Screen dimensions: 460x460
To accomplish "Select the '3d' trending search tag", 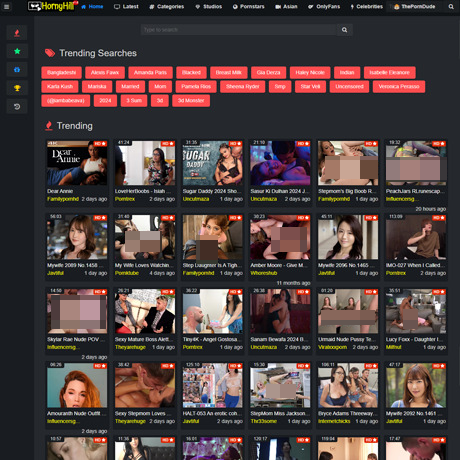I will pyautogui.click(x=160, y=101).
